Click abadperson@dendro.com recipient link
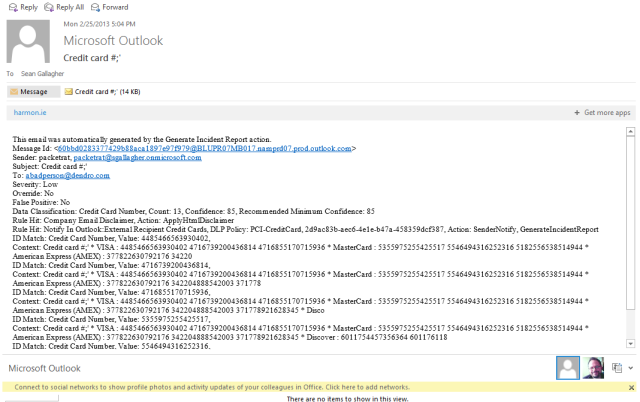This screenshot has width=640, height=402. coord(67,175)
